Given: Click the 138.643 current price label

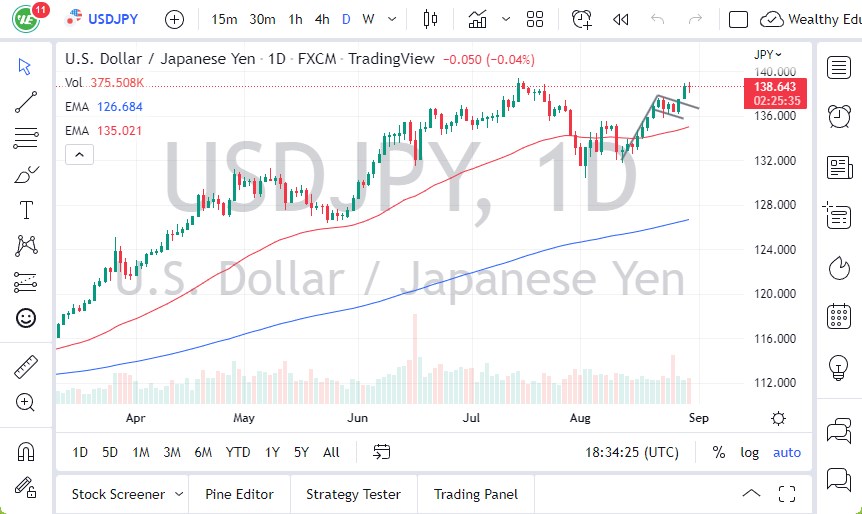Looking at the screenshot, I should point(777,88).
